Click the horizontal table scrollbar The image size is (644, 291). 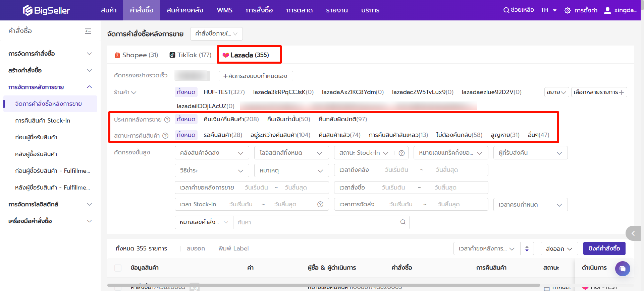[x=324, y=285]
